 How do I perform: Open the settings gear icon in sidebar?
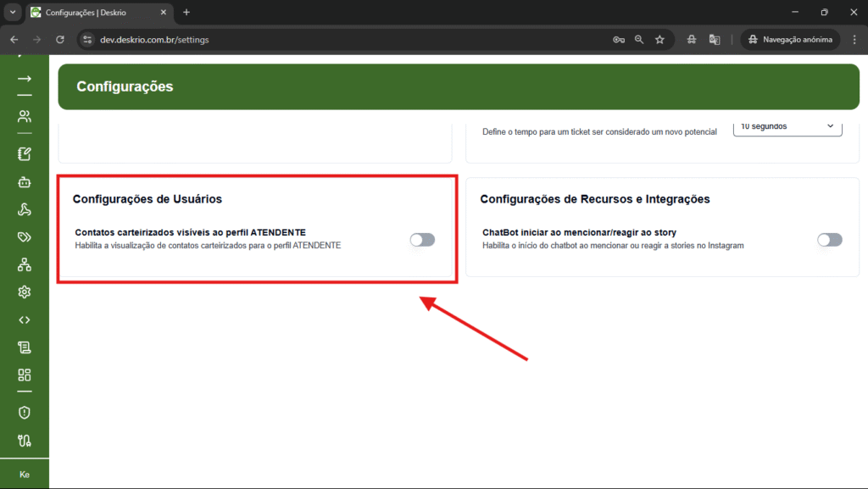pos(25,292)
